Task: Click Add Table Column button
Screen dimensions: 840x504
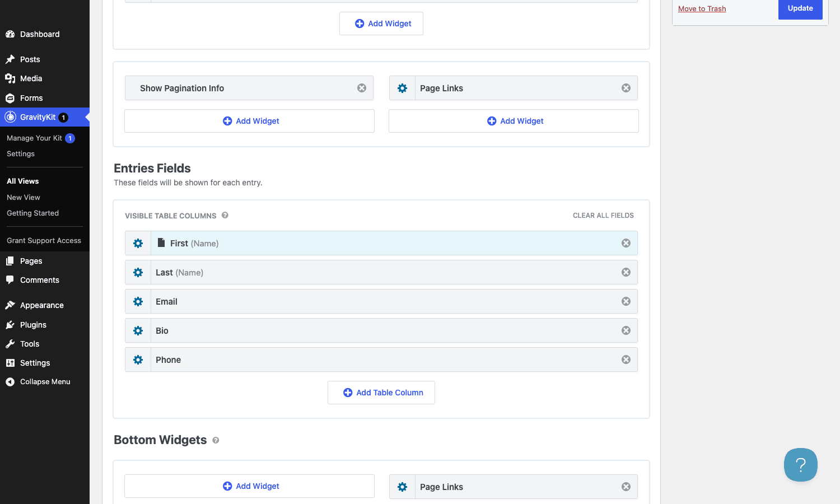Action: click(381, 393)
